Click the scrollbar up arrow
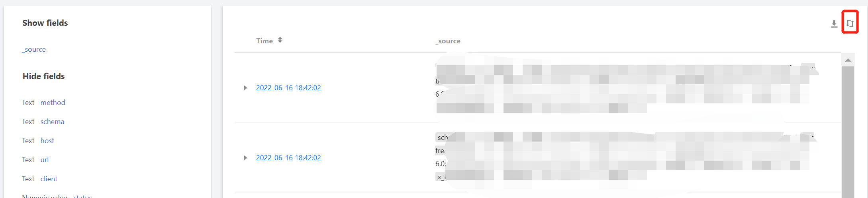 point(848,60)
